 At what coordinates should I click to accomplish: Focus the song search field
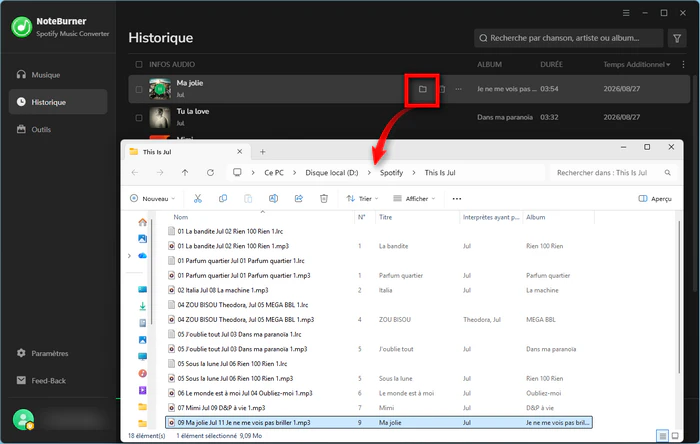568,38
